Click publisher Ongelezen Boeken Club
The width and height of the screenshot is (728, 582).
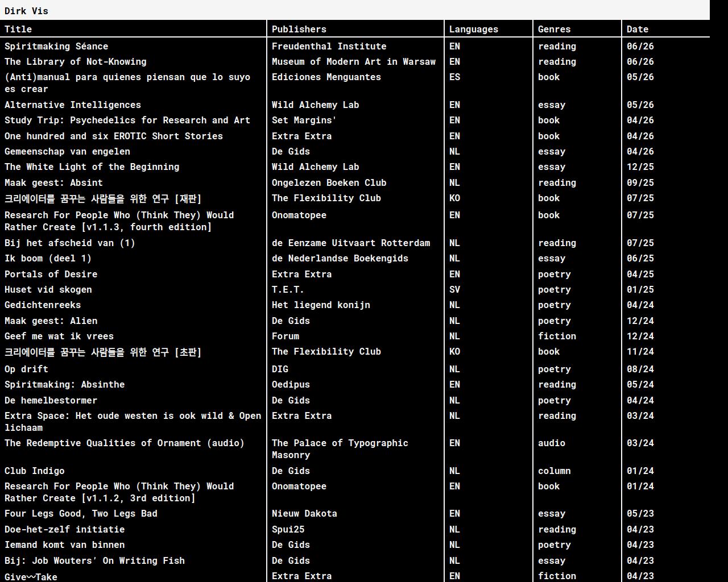pyautogui.click(x=329, y=182)
